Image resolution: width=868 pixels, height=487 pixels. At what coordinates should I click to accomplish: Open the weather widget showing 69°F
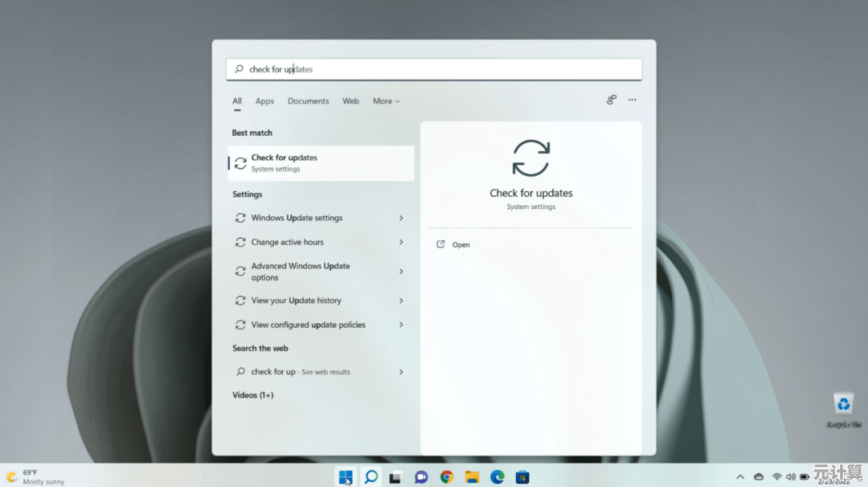click(x=32, y=476)
